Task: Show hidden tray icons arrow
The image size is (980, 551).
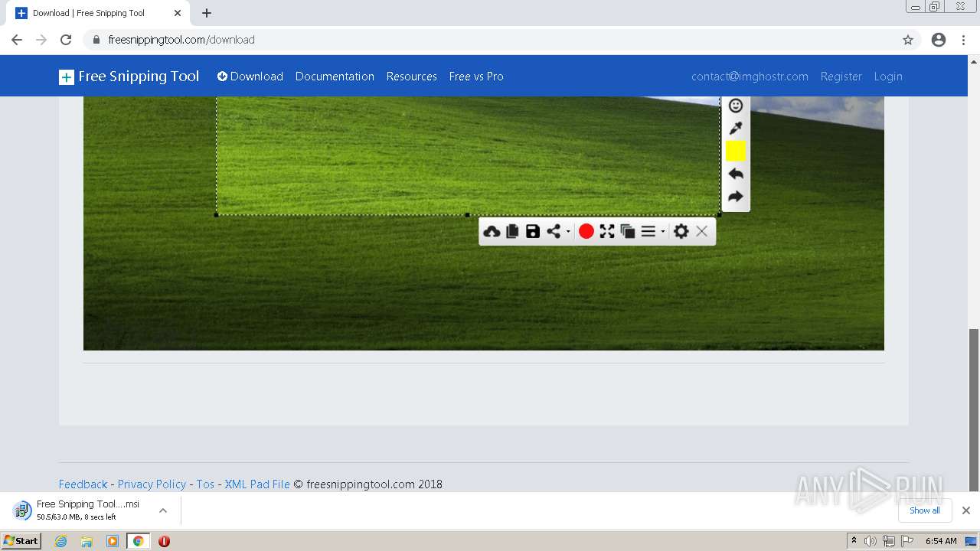Action: pyautogui.click(x=854, y=541)
